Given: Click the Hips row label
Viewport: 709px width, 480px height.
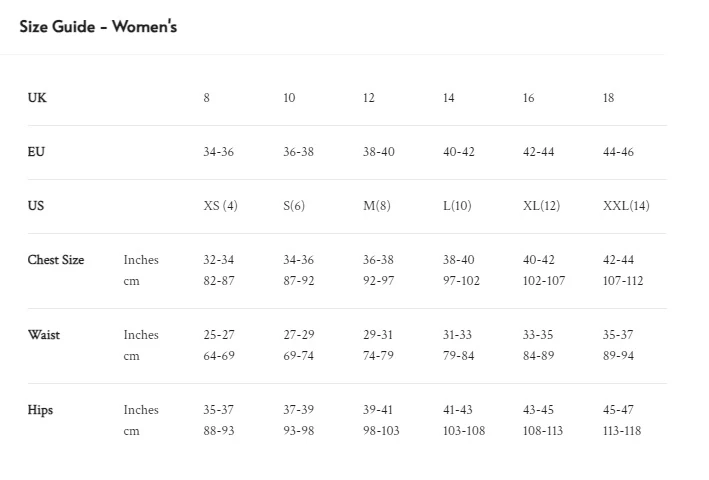Looking at the screenshot, I should click(41, 410).
